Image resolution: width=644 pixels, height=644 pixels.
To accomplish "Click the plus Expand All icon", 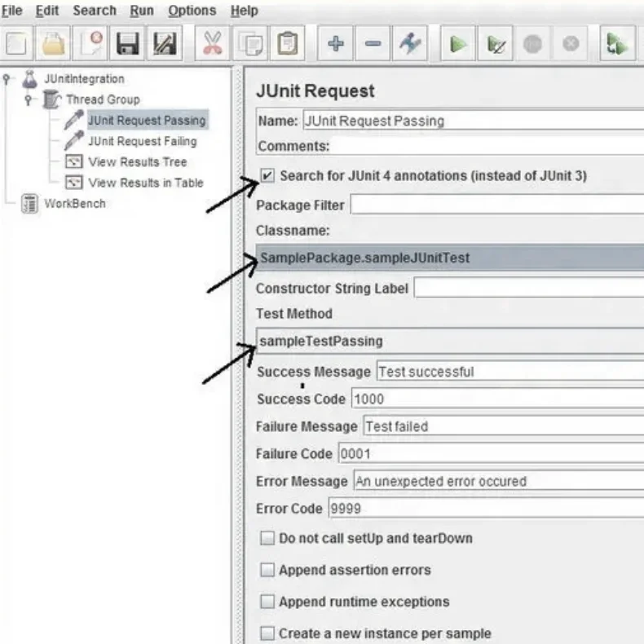I will 335,44.
